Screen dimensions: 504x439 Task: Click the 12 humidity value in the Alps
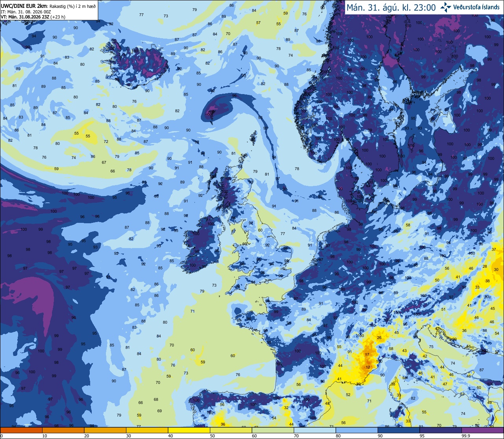368,367
